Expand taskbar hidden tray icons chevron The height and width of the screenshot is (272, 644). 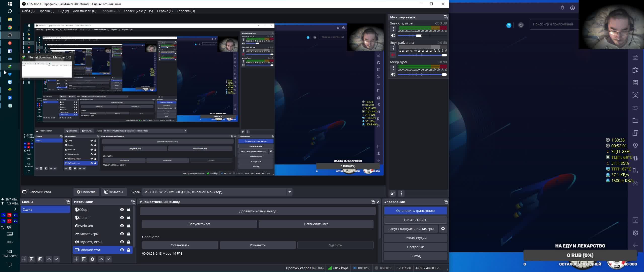tap(15, 209)
